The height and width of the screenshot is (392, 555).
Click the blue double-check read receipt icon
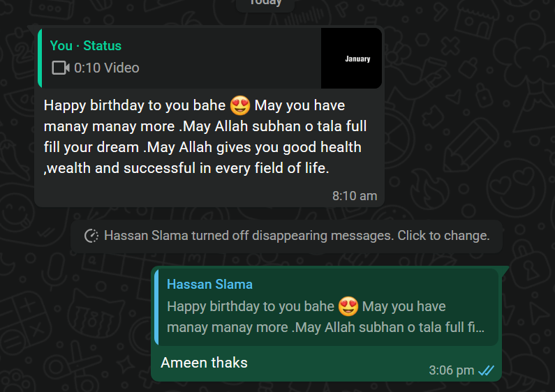tap(487, 370)
